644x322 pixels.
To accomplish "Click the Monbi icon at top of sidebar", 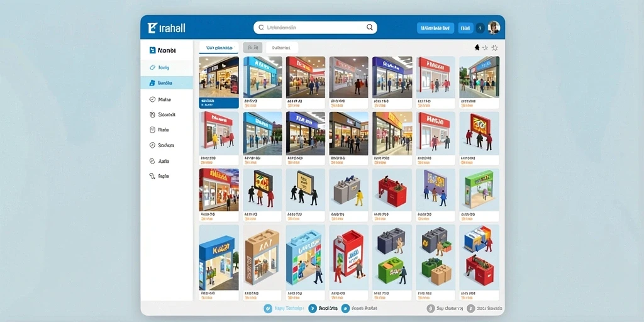I will pyautogui.click(x=152, y=50).
